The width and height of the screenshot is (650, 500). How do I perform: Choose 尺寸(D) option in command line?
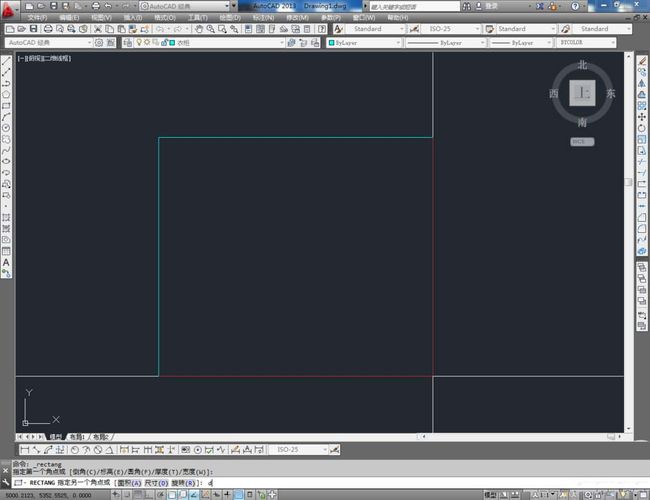(156, 483)
